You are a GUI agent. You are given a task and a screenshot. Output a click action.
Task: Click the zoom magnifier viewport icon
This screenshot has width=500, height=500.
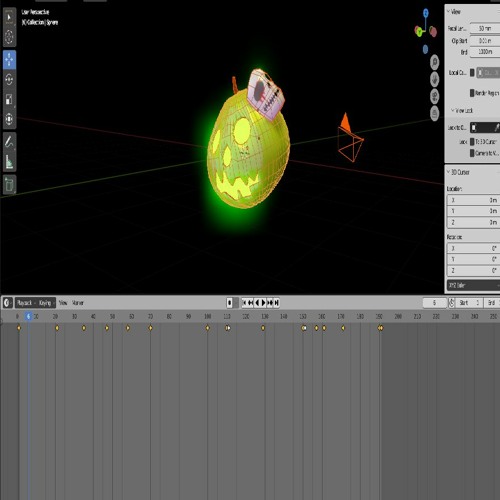point(434,62)
